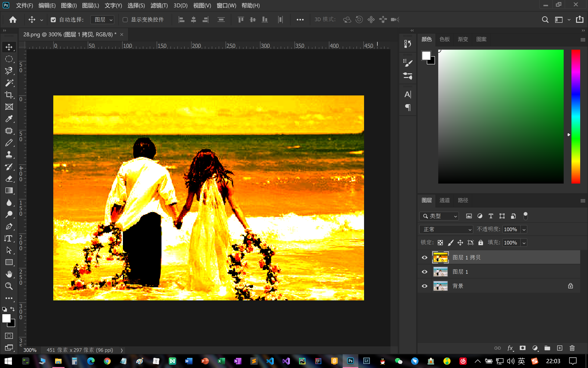Toggle the layer filter switch
The width and height of the screenshot is (588, 368).
point(525,216)
